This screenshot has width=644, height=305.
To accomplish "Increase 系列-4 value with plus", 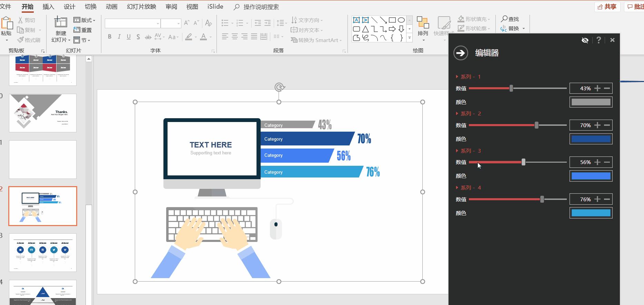I will 597,199.
